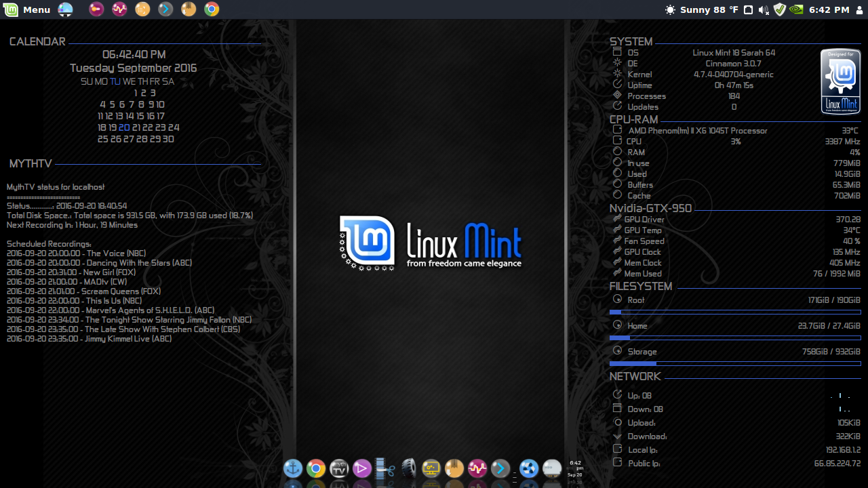Click the GPU Driver '370.28' value
The image size is (868, 488).
tap(848, 220)
